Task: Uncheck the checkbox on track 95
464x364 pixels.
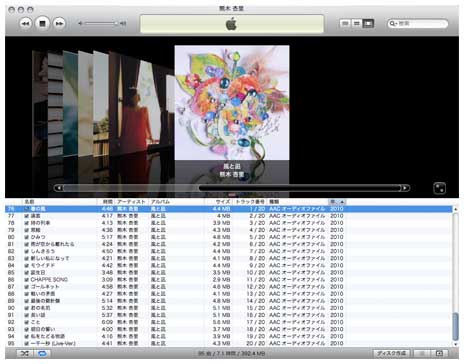Action: (26, 343)
